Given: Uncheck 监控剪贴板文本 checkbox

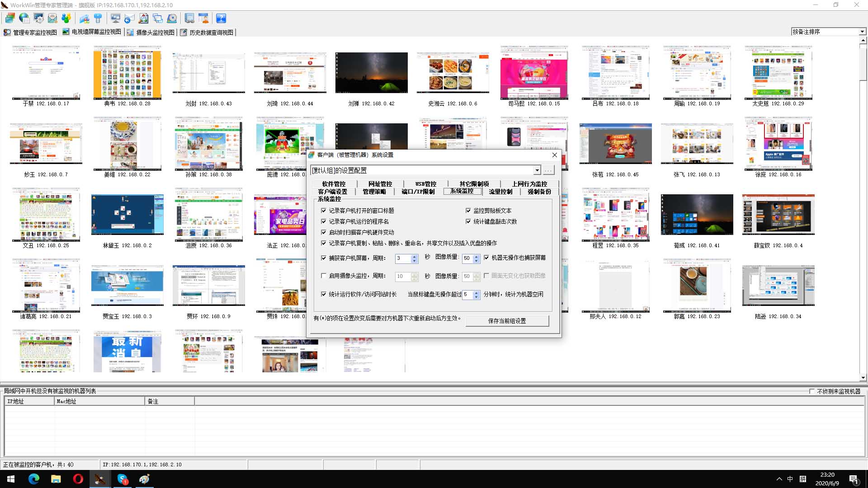Looking at the screenshot, I should pyautogui.click(x=468, y=211).
